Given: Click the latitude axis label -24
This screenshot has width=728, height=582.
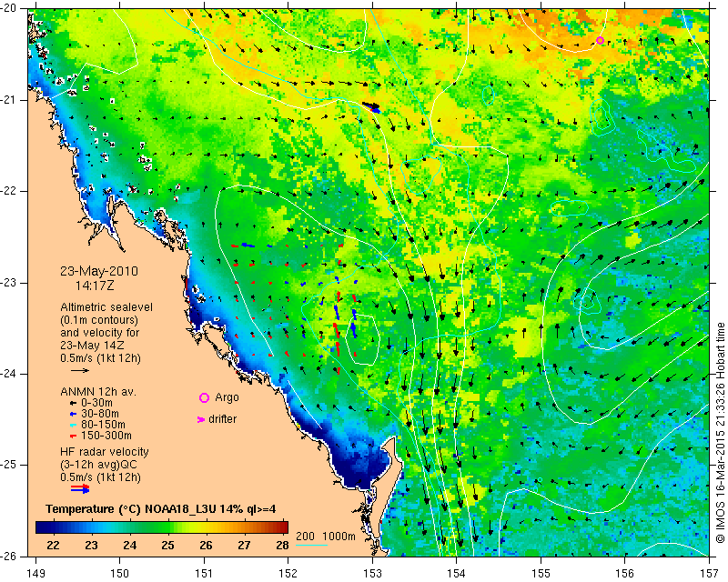Looking at the screenshot, I should 9,374.
